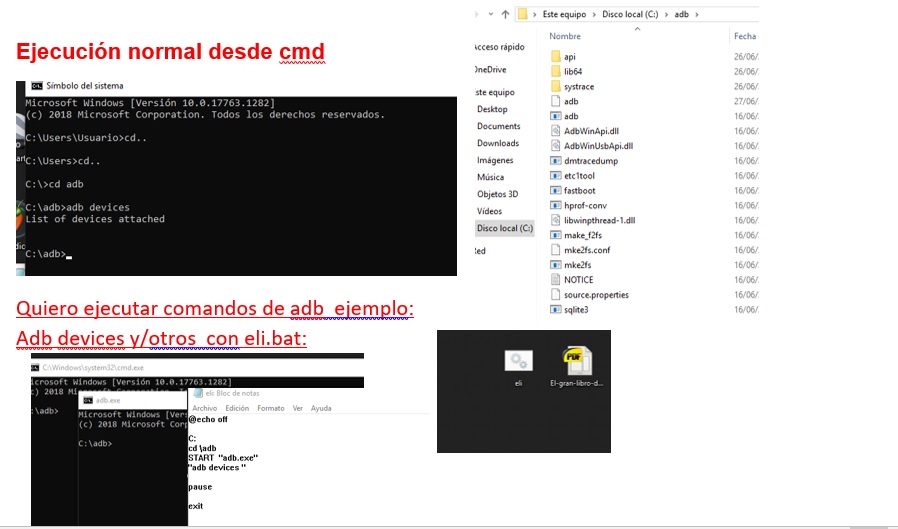Open Edición menu in Notepad
This screenshot has width=898, height=529.
tap(237, 408)
